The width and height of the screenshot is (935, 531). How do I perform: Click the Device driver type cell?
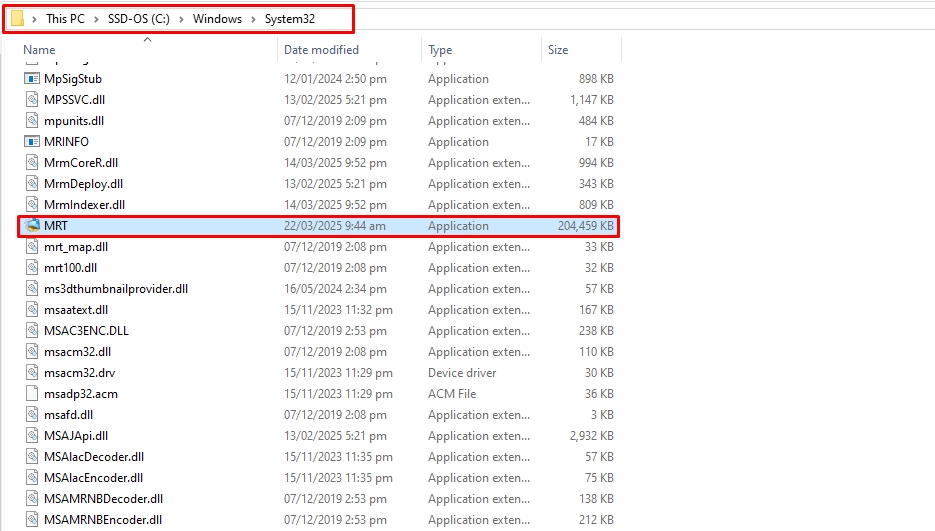462,373
